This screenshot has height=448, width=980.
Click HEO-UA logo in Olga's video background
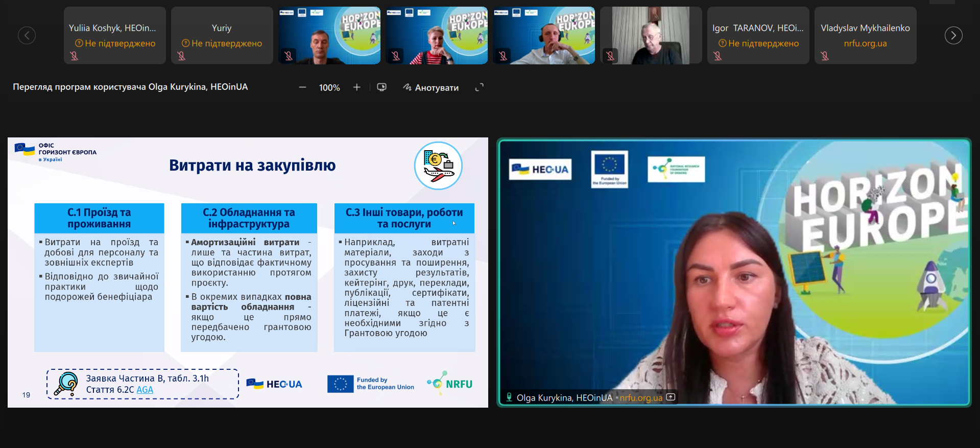pyautogui.click(x=540, y=169)
